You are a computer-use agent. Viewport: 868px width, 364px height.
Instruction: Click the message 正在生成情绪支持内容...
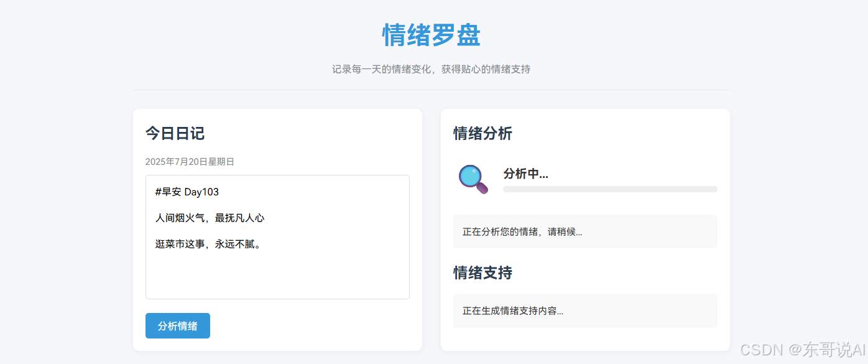tap(513, 310)
